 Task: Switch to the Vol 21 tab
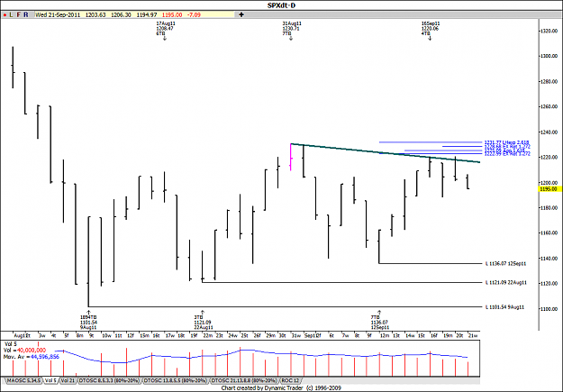(x=68, y=380)
